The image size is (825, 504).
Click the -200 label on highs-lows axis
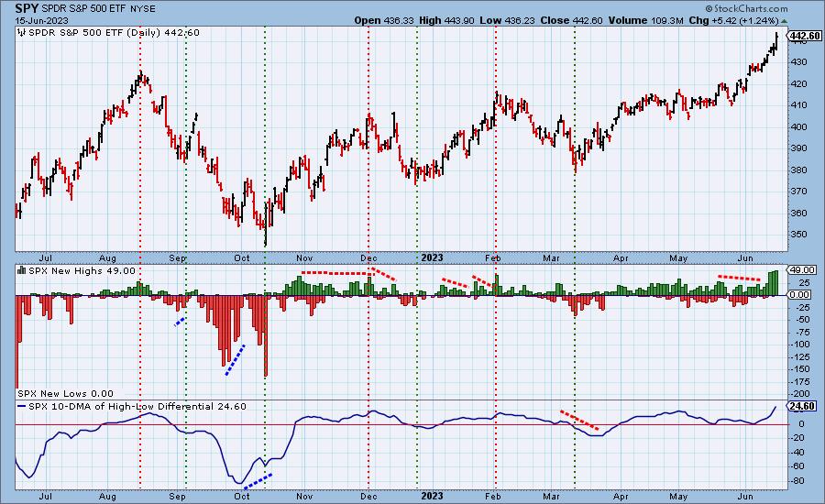click(x=802, y=394)
